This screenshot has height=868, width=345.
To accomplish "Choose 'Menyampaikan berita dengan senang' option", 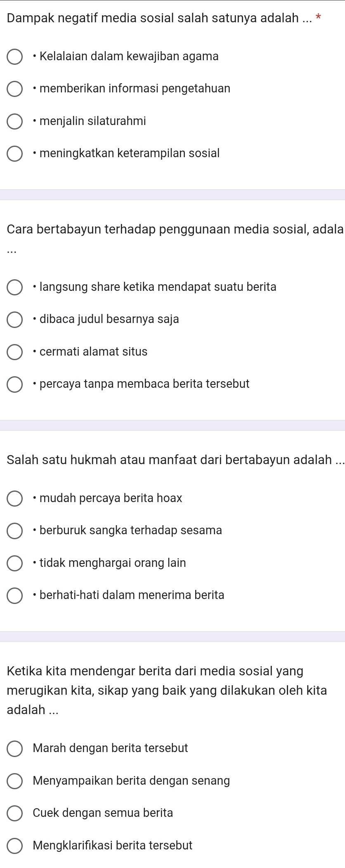I will (15, 781).
